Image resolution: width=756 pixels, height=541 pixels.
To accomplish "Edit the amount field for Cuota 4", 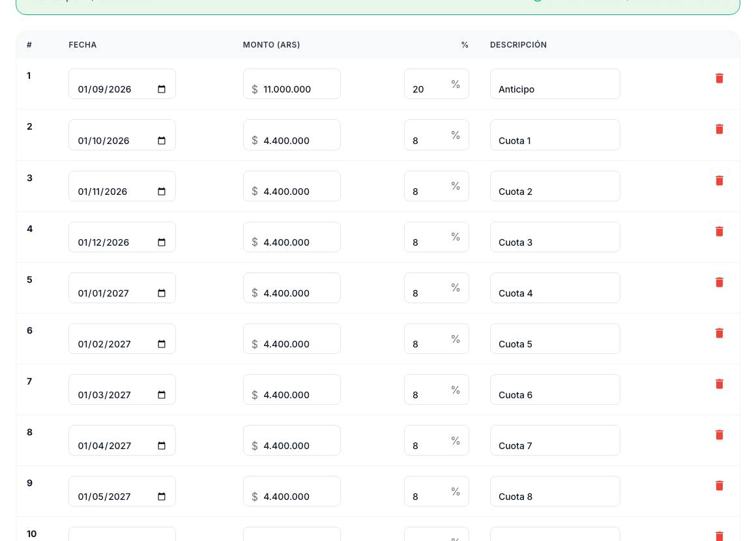I will [292, 288].
